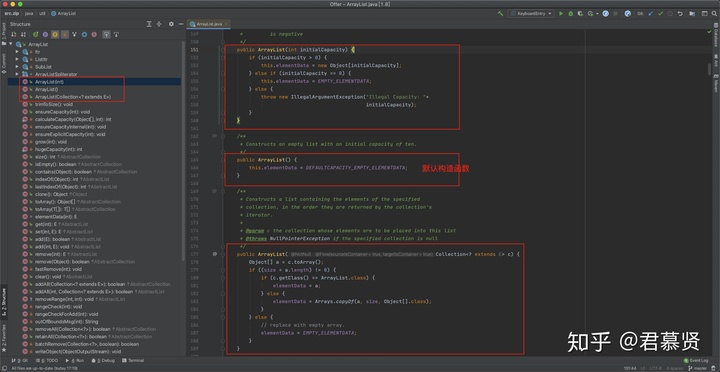Screen dimensions: 720x372
Task: Show Git history clock icon
Action: pos(670,14)
